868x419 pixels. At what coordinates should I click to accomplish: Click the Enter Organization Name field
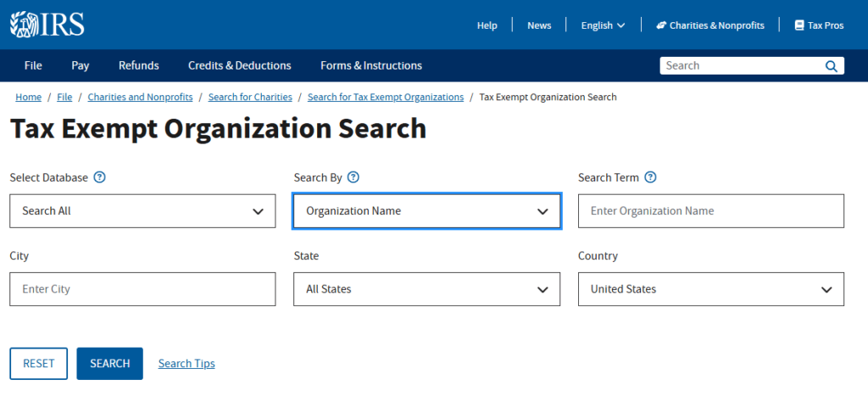tap(711, 210)
